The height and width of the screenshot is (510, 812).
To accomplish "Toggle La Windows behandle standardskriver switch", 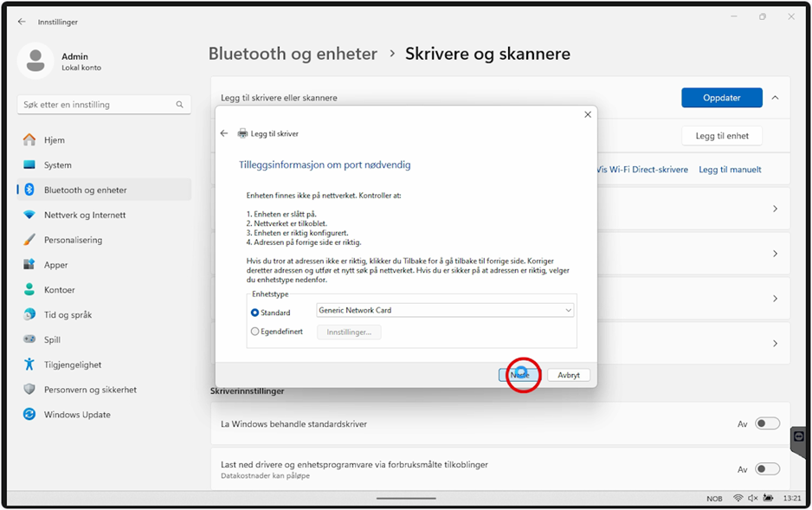I will pos(767,423).
